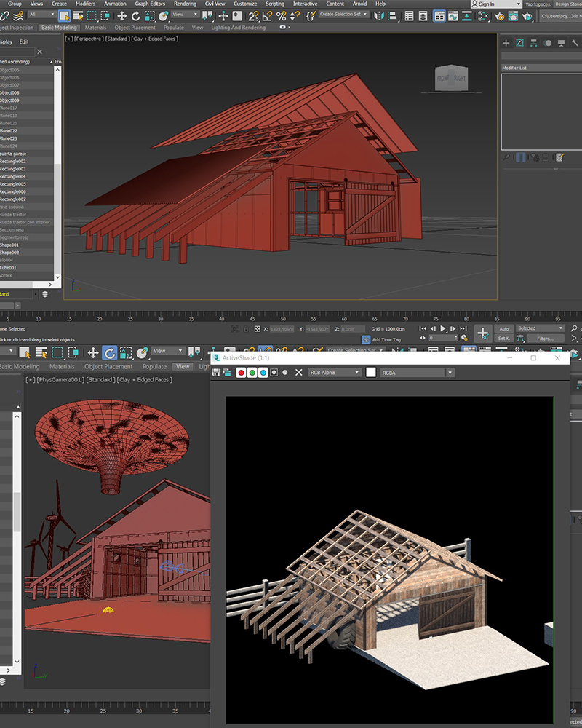582x728 pixels.
Task: Open the Scripting menu
Action: [275, 4]
